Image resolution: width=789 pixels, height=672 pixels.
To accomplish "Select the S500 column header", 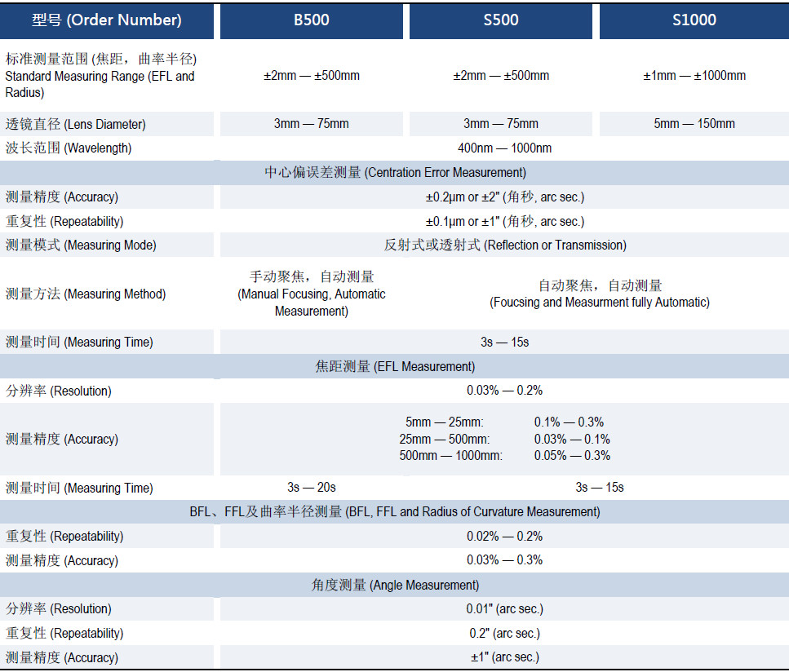I will coord(500,20).
